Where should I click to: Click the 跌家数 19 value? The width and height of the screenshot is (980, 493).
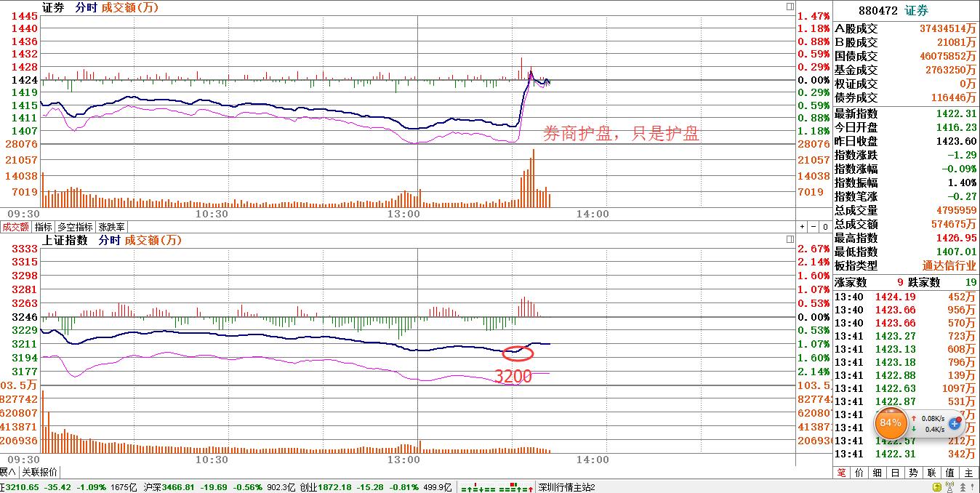point(971,282)
